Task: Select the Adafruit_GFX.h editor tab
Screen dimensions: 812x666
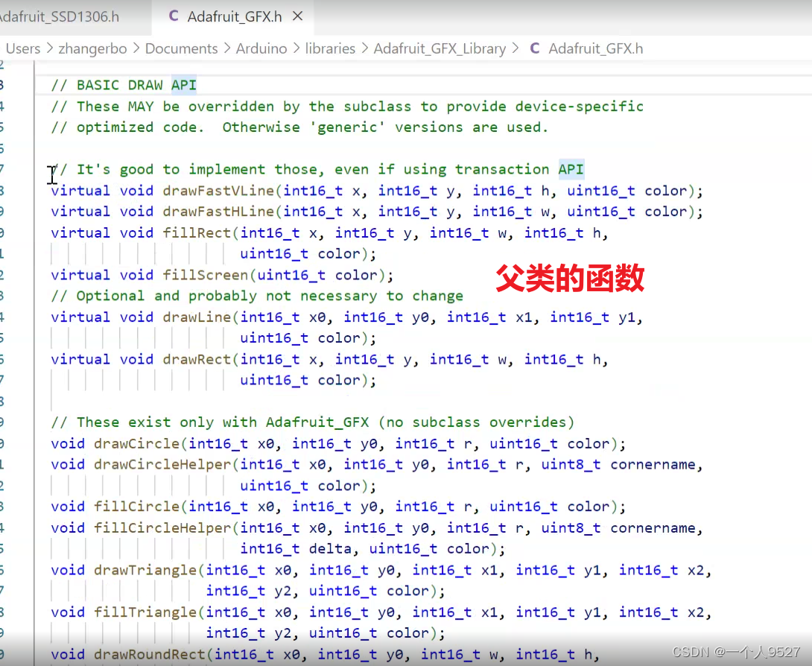Action: 235,16
